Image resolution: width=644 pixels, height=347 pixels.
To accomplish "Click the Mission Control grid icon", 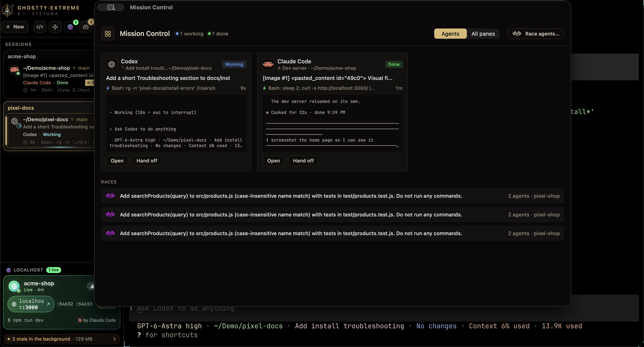I will [x=108, y=34].
